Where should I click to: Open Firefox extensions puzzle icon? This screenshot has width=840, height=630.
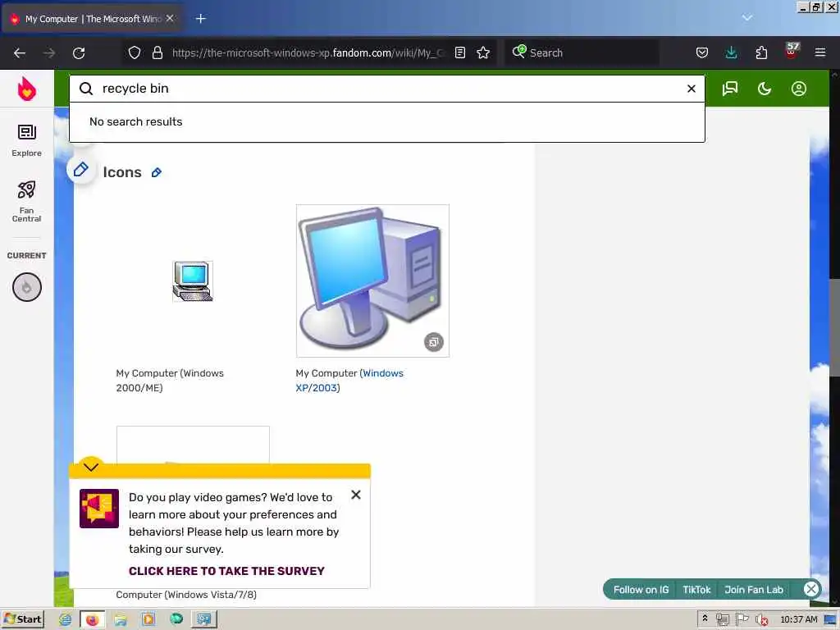761,52
